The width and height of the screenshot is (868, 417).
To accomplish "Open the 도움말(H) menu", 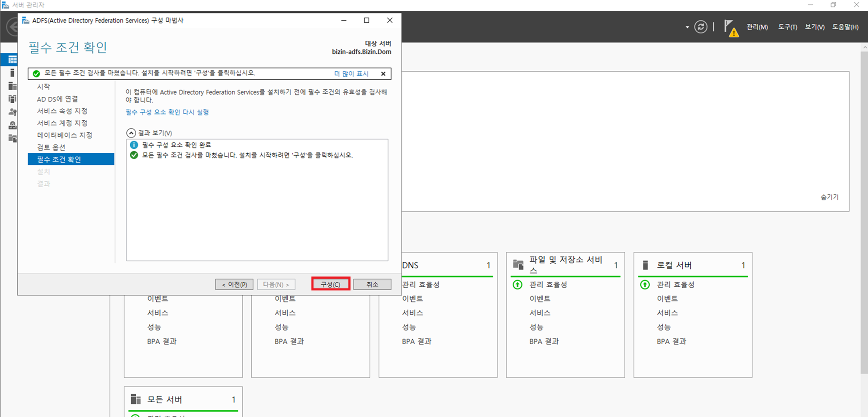I will pyautogui.click(x=845, y=27).
